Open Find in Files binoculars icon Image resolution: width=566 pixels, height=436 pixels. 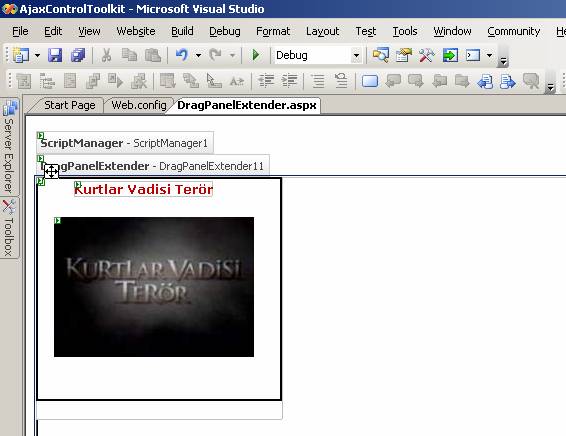[x=381, y=55]
